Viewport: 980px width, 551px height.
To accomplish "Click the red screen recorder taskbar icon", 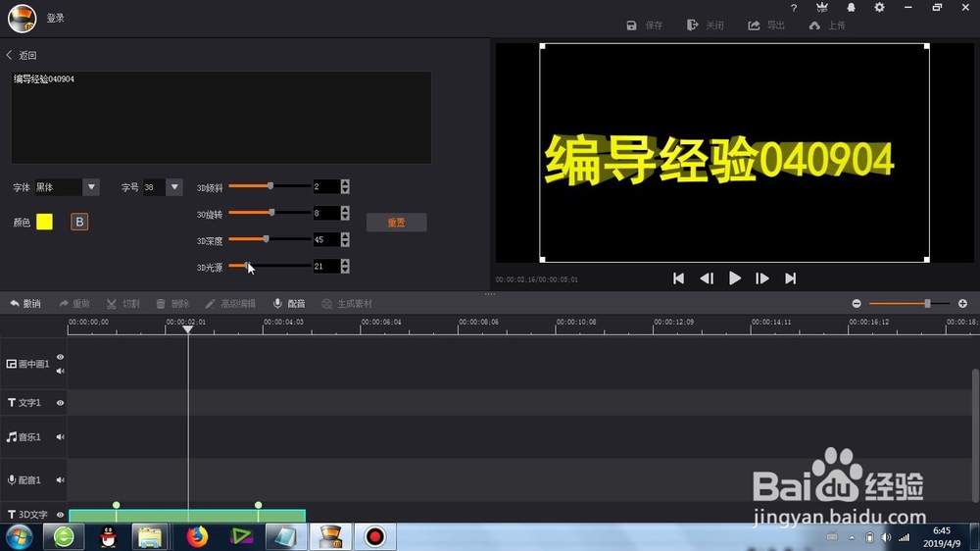I will point(375,537).
